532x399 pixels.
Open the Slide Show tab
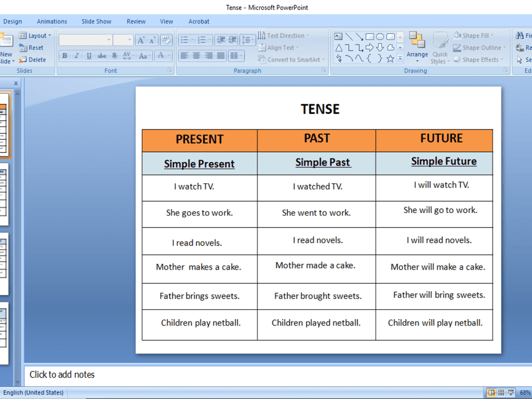coord(96,21)
